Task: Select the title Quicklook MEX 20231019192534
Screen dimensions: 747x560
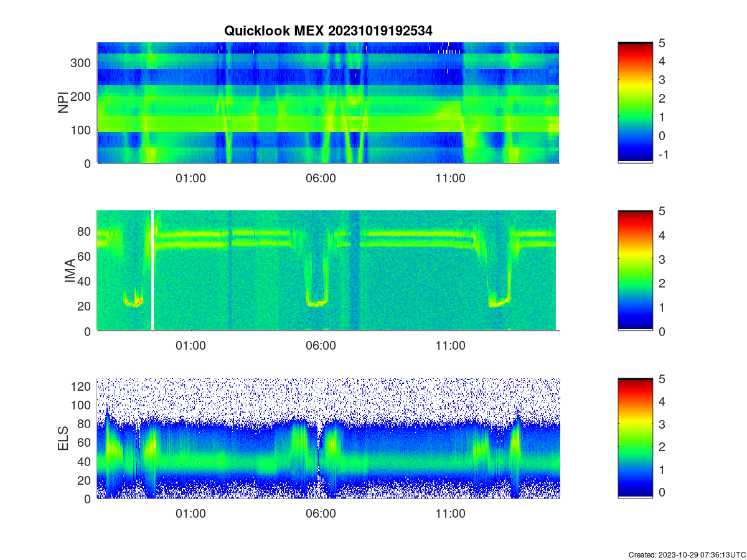Action: [x=328, y=30]
